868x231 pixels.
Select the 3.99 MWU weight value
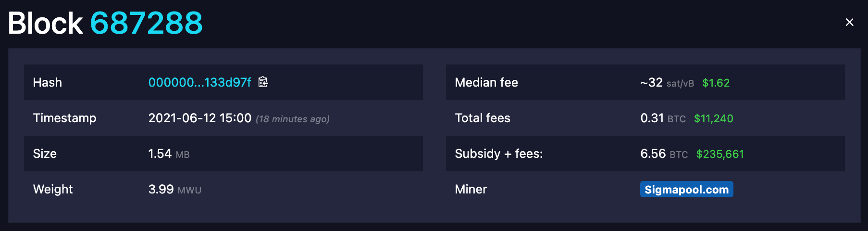(x=174, y=190)
